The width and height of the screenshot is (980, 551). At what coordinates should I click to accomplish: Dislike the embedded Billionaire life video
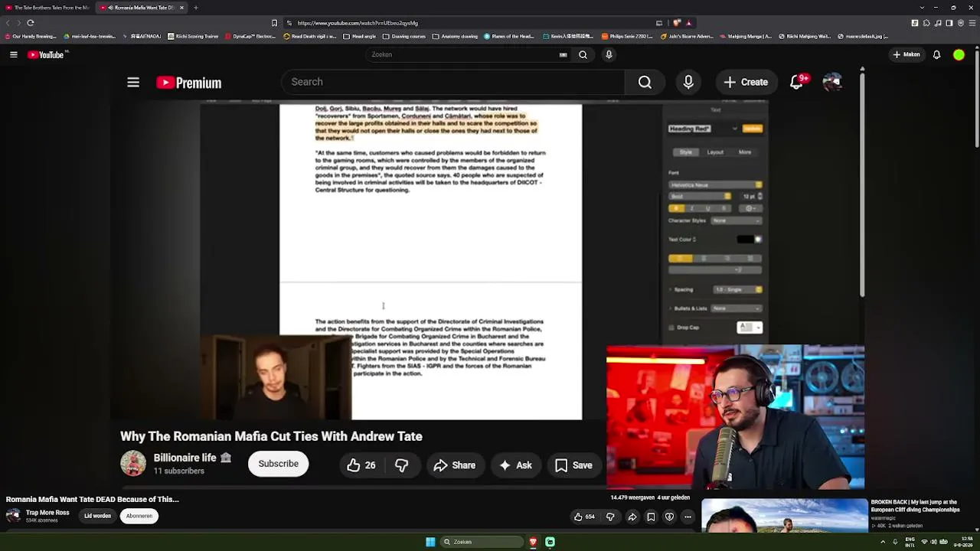(x=401, y=465)
